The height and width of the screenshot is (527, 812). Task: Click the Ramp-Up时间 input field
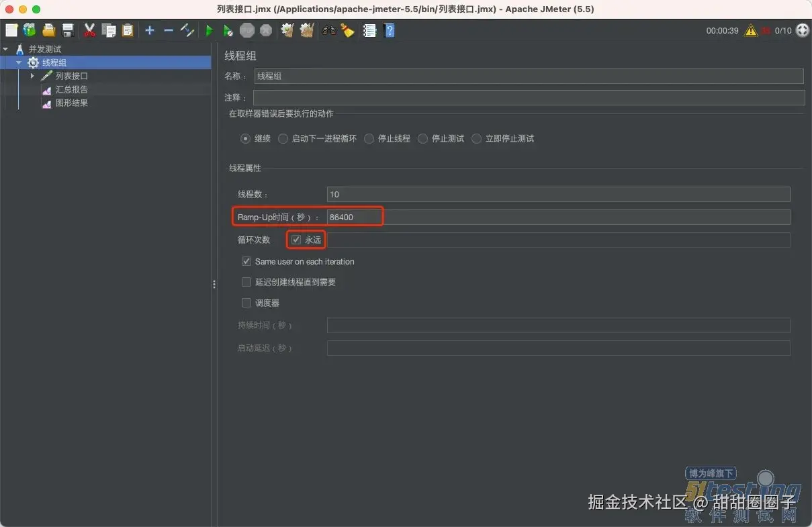point(559,217)
